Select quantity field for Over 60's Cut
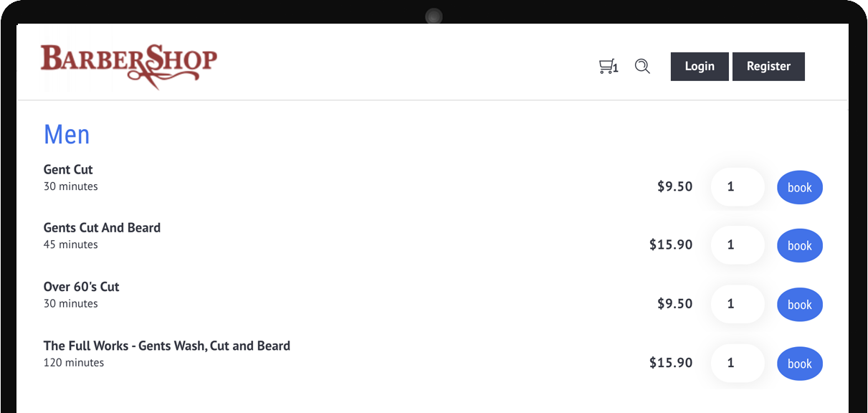Image resolution: width=868 pixels, height=413 pixels. pos(738,304)
